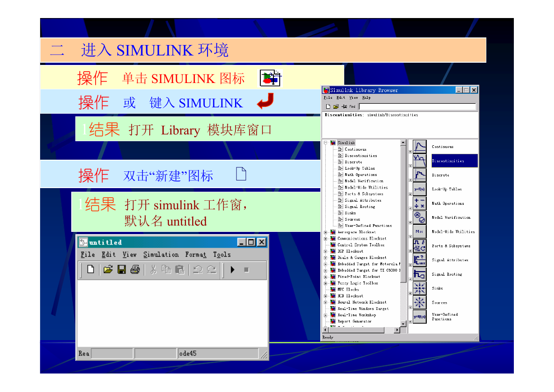Click Copy icon in untitled window toolbar
The width and height of the screenshot is (554, 392).
coord(166,269)
